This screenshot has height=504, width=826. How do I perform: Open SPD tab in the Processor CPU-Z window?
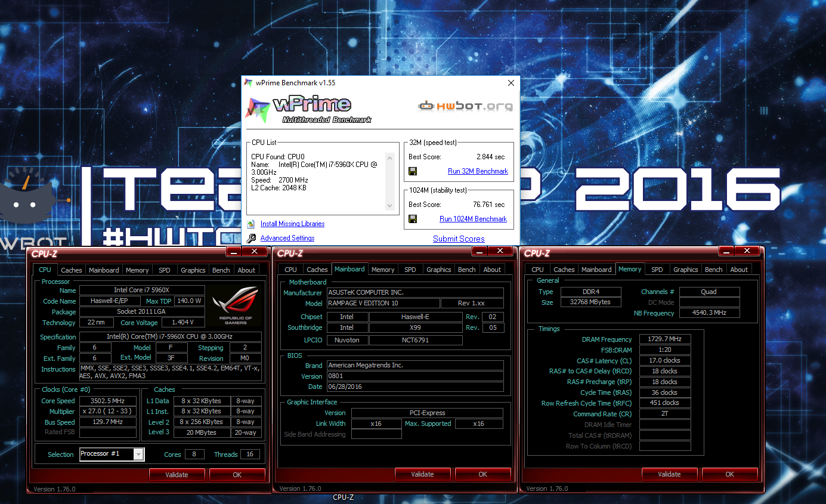tap(164, 270)
